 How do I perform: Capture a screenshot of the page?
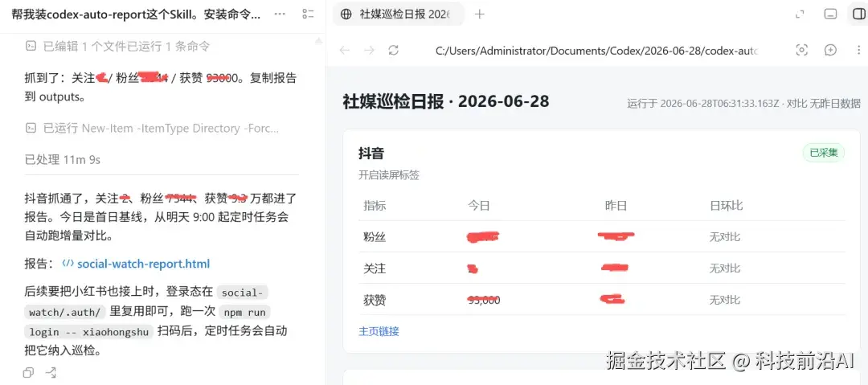pyautogui.click(x=801, y=51)
